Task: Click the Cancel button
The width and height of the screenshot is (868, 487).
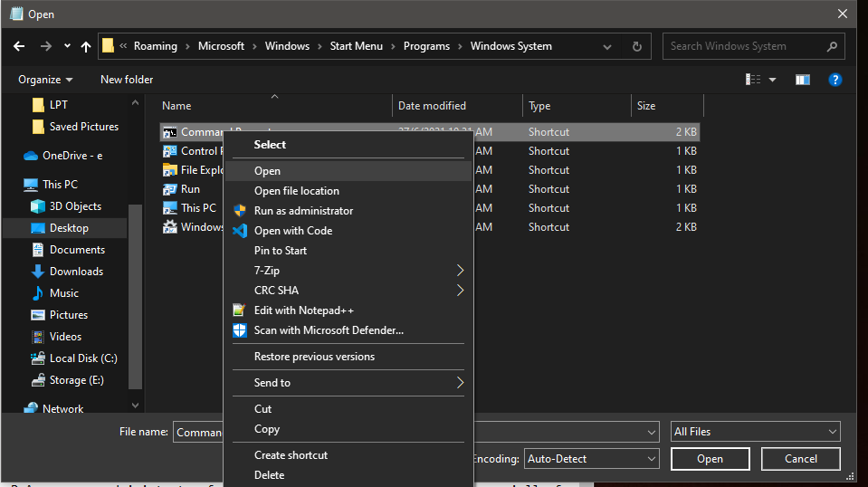Action: (x=800, y=459)
